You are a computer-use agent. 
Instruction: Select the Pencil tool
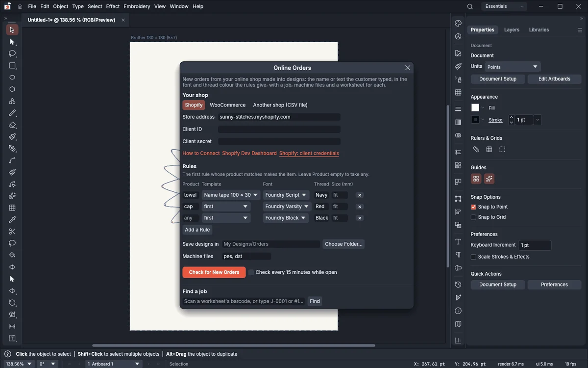coord(13,113)
